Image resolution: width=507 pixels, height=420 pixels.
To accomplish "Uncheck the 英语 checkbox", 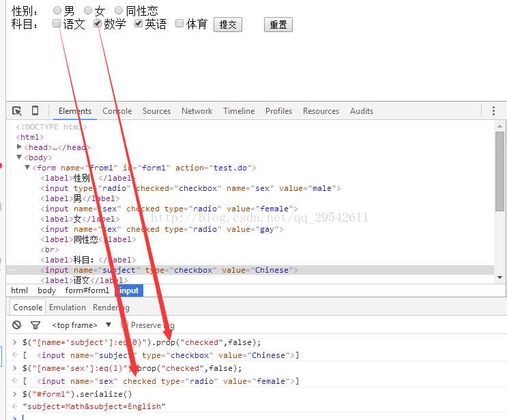I will 139,23.
